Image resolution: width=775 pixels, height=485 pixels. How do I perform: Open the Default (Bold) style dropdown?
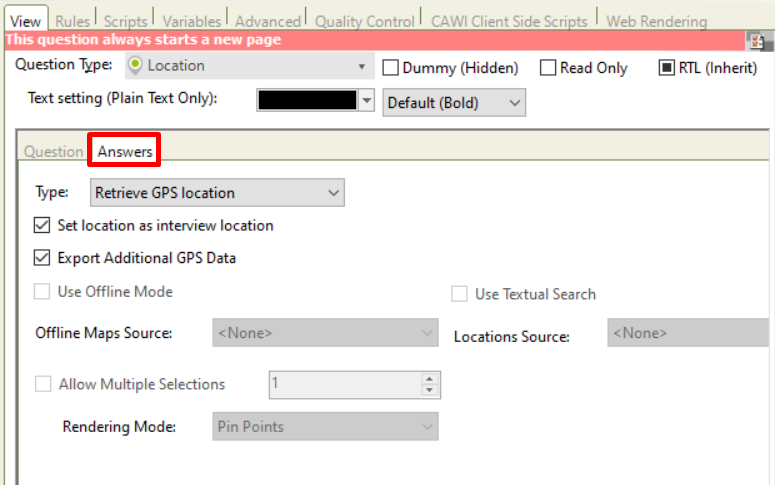coord(454,103)
